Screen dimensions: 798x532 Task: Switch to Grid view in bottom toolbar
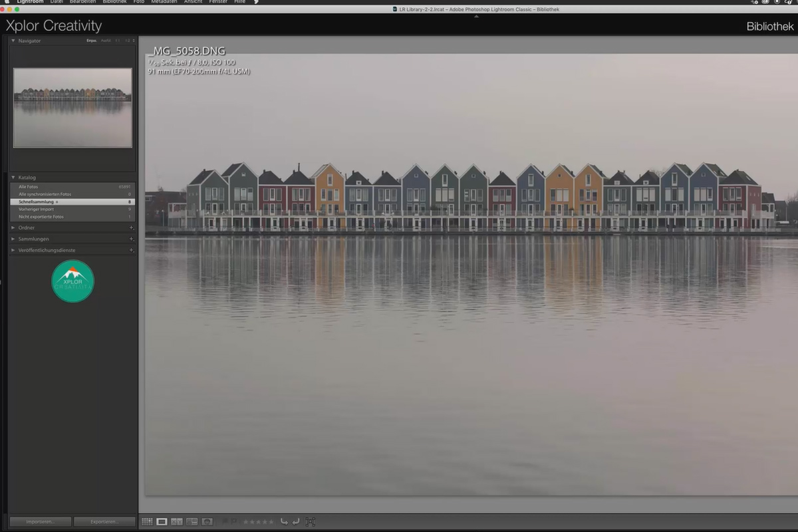147,522
